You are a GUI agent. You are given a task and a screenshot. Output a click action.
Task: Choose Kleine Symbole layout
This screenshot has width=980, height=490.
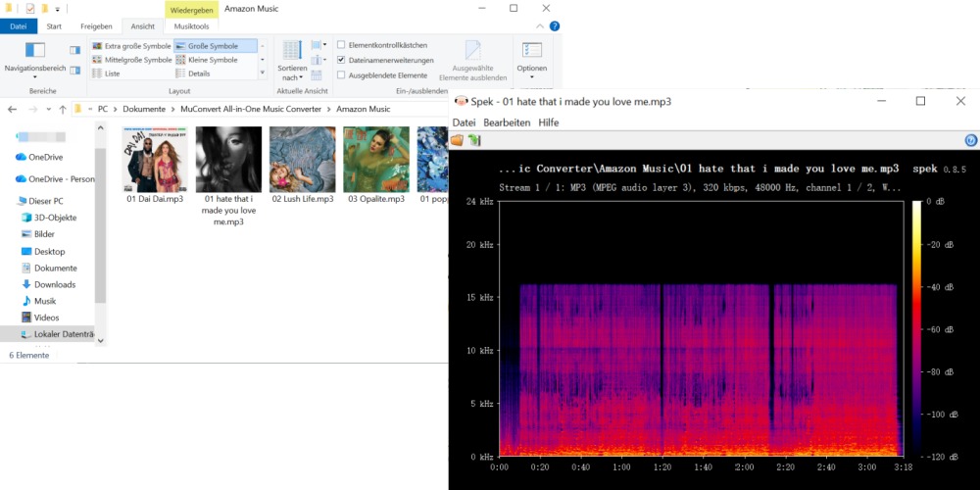click(207, 60)
